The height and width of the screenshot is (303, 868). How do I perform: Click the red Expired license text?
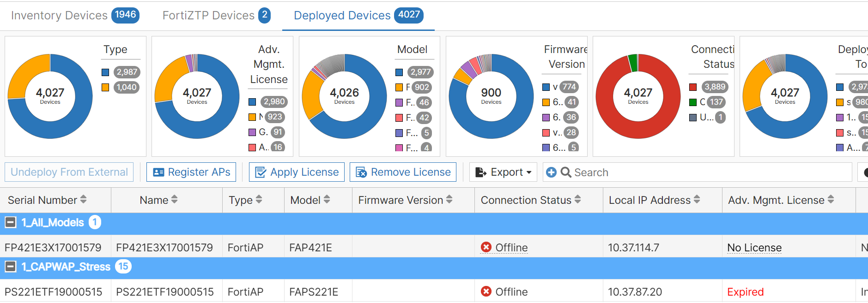pos(745,292)
